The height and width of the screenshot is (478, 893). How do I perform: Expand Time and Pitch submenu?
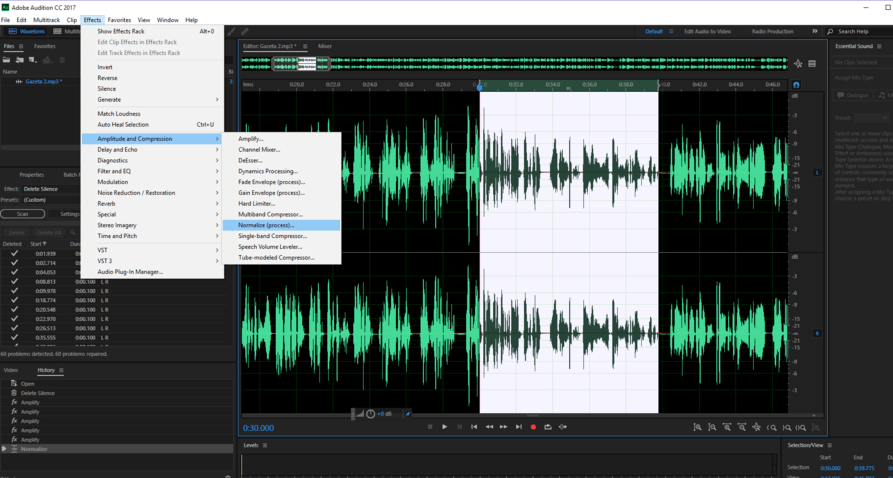coord(153,236)
